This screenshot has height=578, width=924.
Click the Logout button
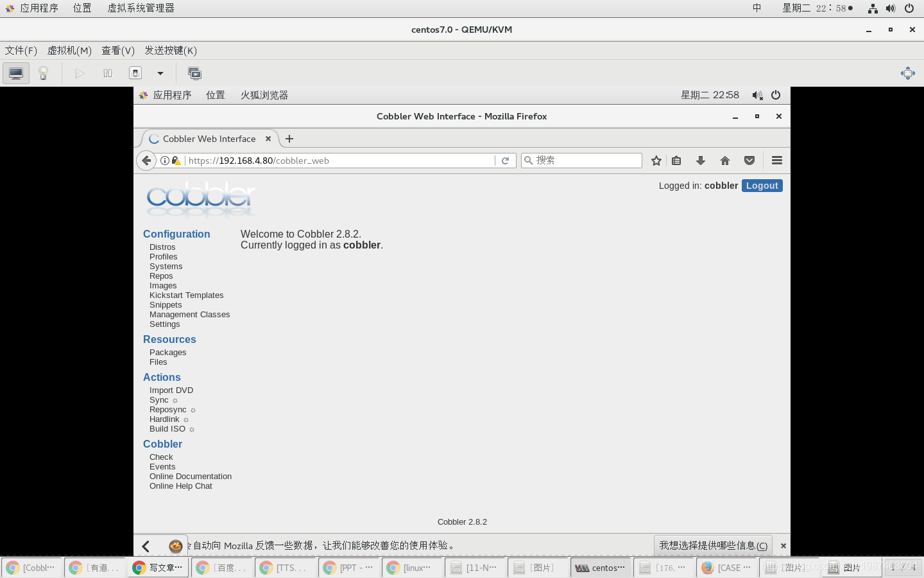pyautogui.click(x=762, y=186)
